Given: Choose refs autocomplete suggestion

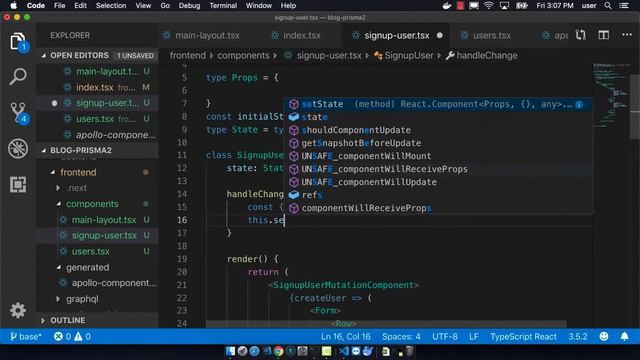Looking at the screenshot, I should [439, 195].
